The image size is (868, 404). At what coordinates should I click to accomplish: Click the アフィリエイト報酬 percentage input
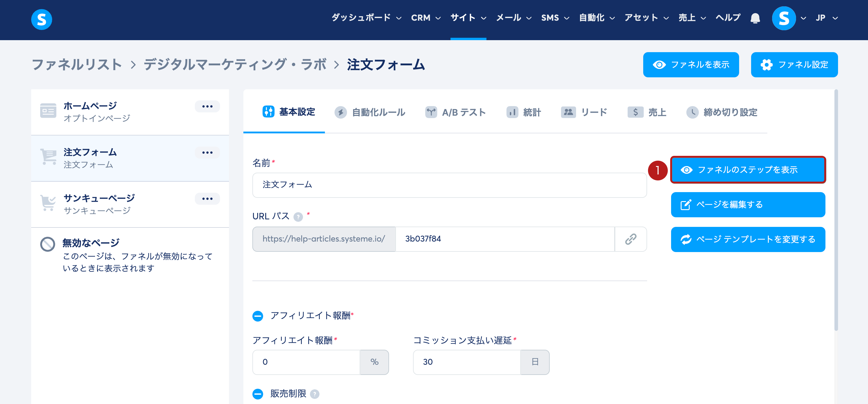(306, 362)
